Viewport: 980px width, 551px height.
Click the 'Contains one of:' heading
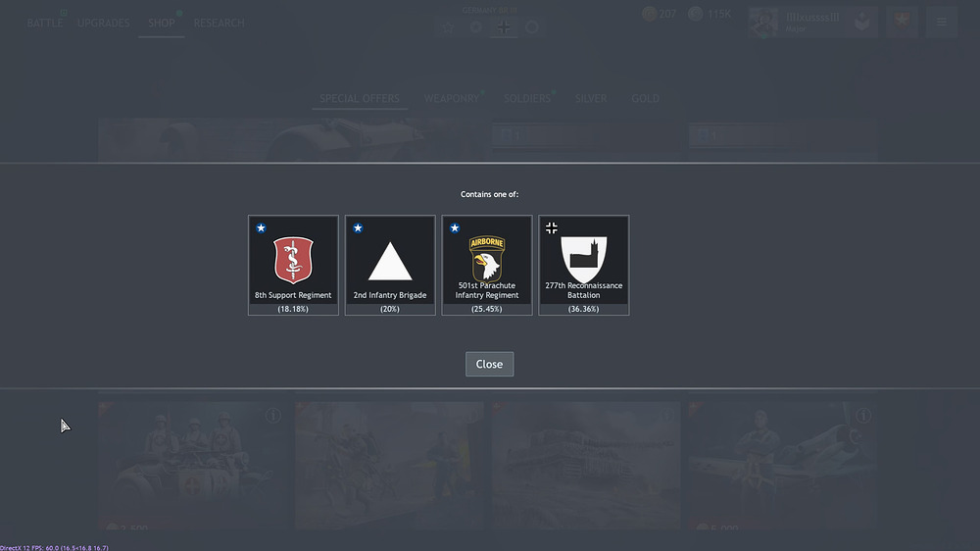click(489, 194)
